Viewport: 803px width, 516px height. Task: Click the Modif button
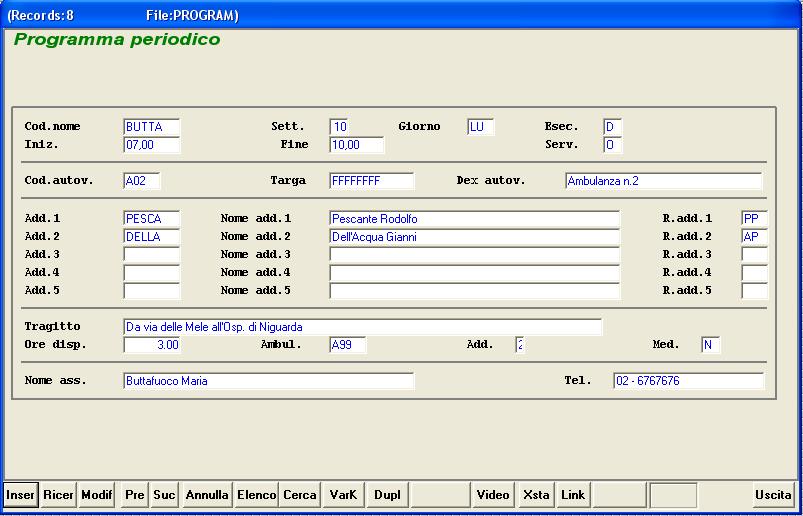coord(97,495)
